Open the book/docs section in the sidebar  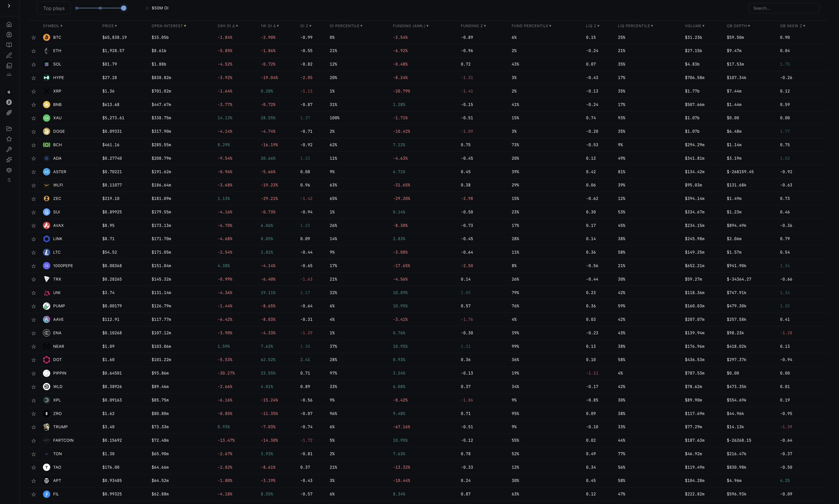point(9,45)
